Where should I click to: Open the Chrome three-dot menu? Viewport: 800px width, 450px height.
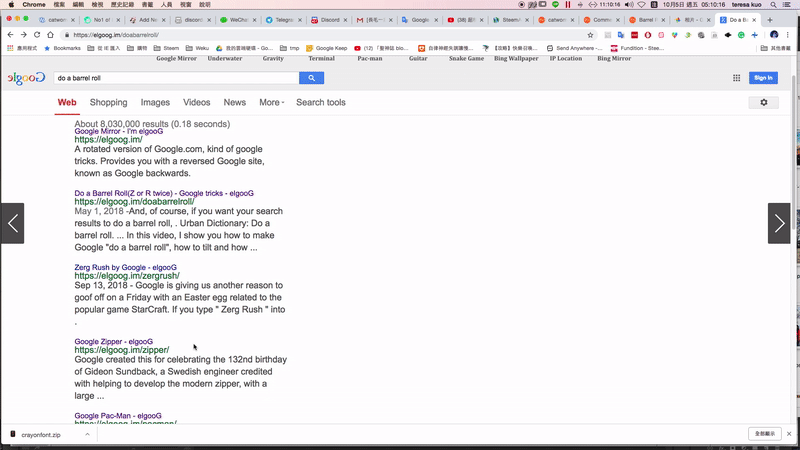point(788,35)
